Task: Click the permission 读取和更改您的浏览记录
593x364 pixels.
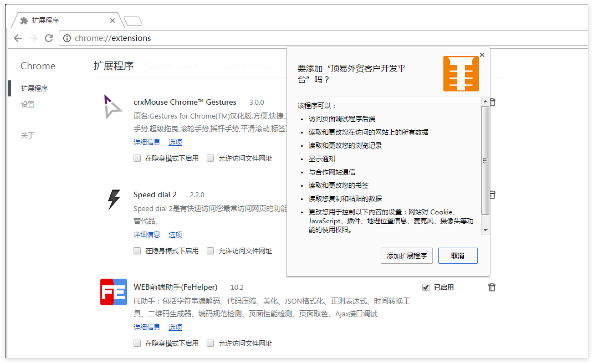Action: click(345, 146)
